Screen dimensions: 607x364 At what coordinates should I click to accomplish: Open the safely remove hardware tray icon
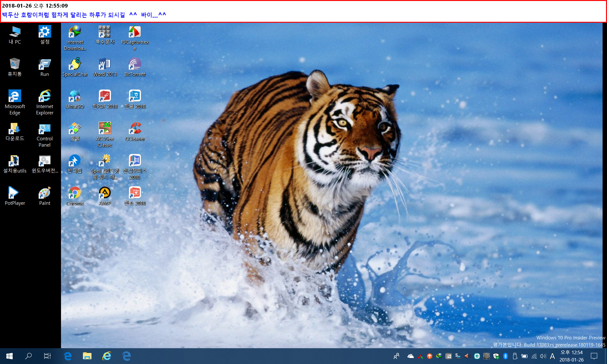(x=515, y=356)
